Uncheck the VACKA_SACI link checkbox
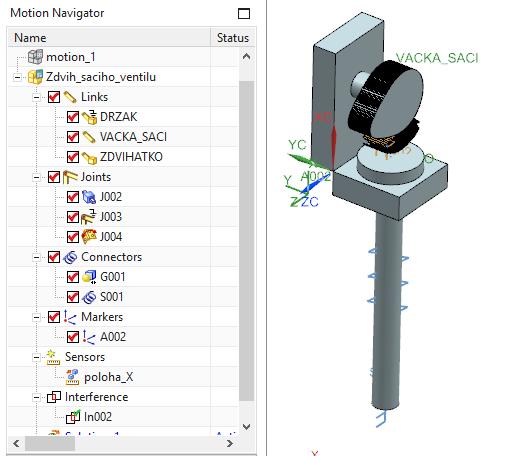This screenshot has height=456, width=525. click(73, 137)
